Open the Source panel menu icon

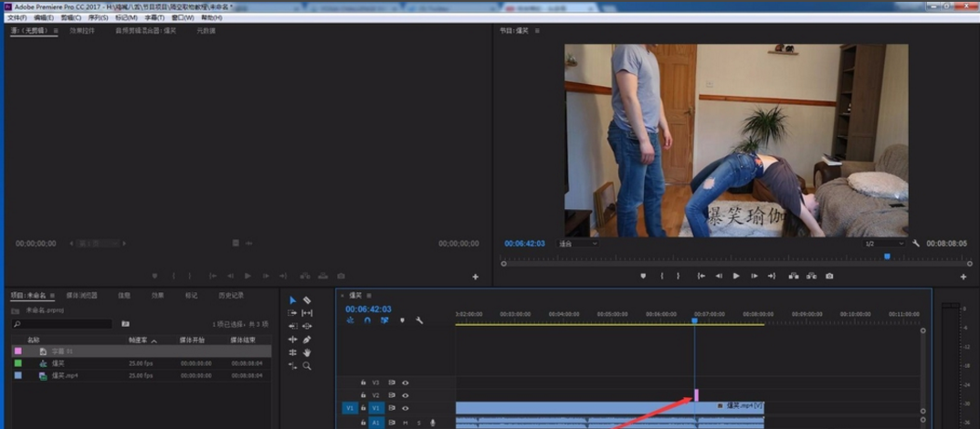pos(56,31)
